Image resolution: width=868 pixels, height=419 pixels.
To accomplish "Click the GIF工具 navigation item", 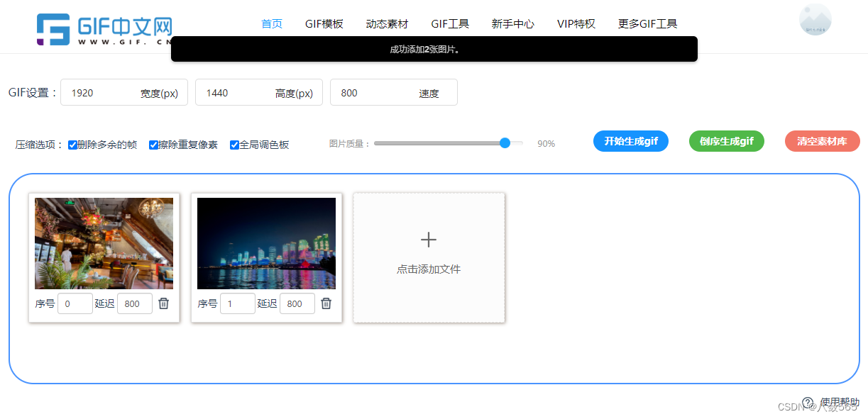I will pos(450,23).
